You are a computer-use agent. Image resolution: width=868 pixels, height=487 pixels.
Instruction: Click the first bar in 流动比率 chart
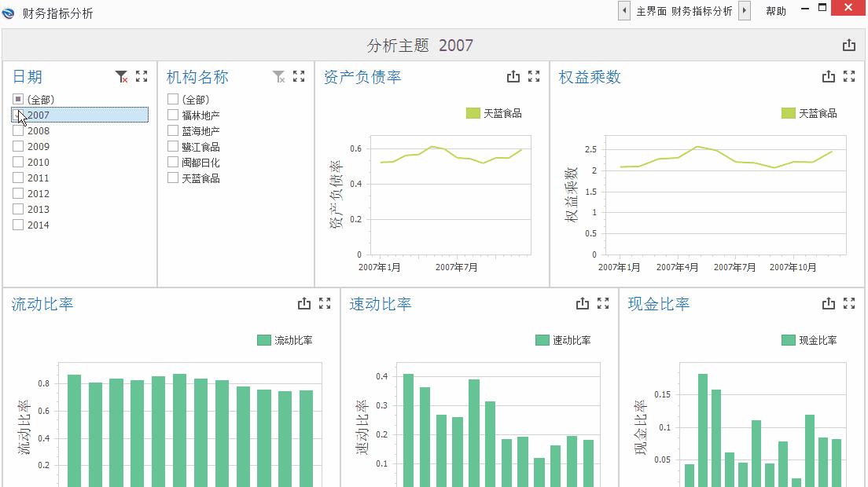pos(74,430)
